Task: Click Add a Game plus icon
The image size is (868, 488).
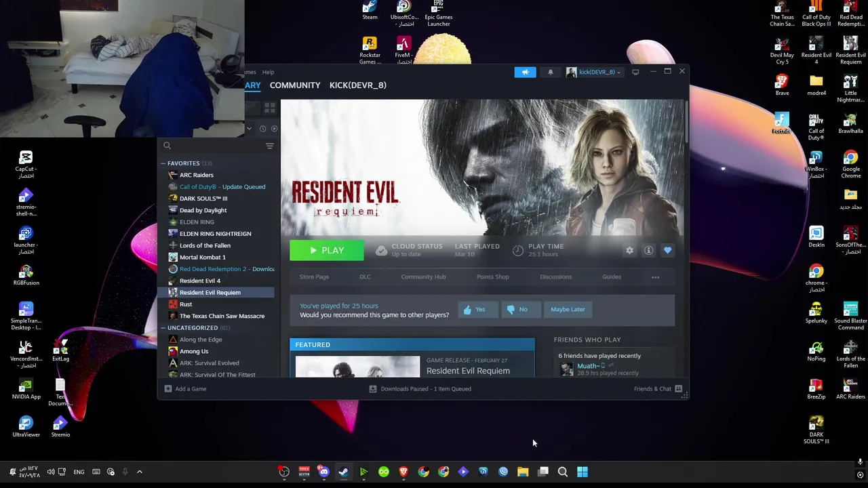Action: (x=168, y=389)
